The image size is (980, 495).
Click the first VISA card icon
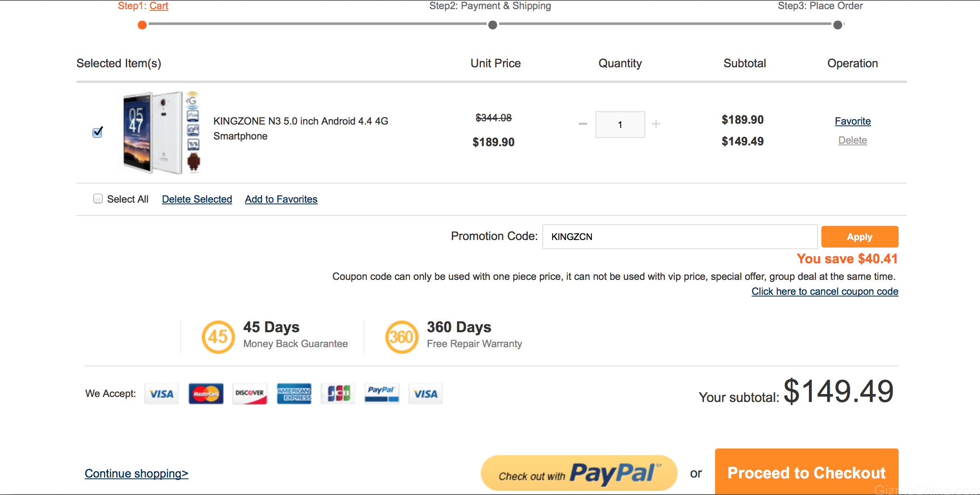(x=162, y=393)
